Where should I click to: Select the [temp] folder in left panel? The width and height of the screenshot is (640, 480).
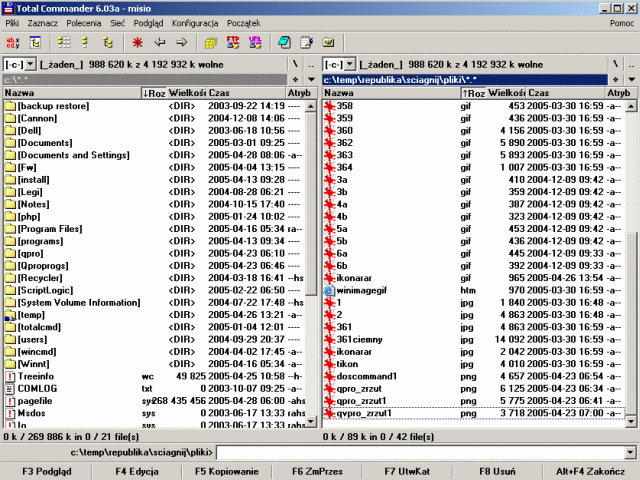tap(154, 315)
